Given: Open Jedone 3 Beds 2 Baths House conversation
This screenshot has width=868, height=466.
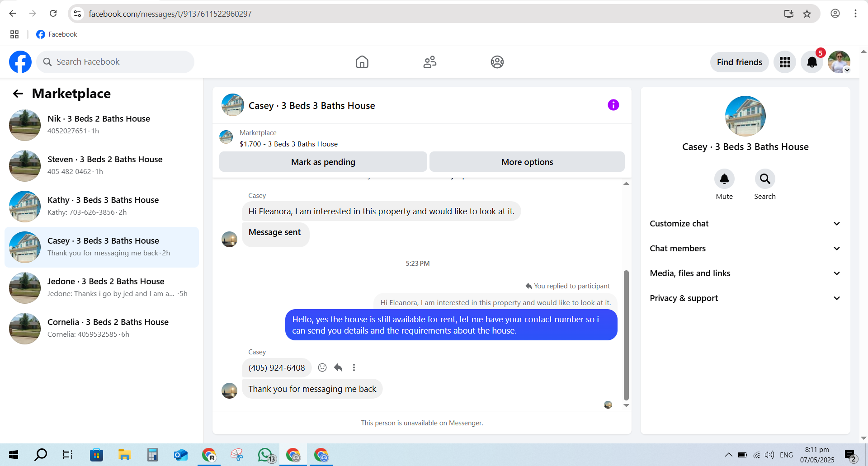Looking at the screenshot, I should [102, 288].
